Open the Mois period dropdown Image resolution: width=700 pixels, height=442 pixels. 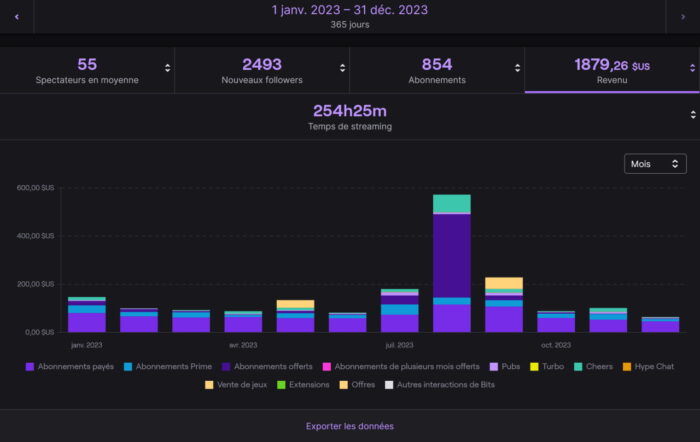654,163
